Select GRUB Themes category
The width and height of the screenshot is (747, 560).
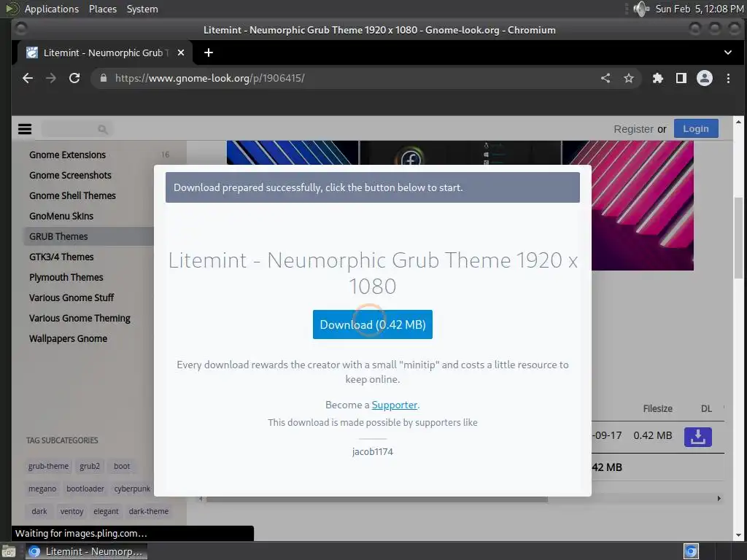[58, 237]
